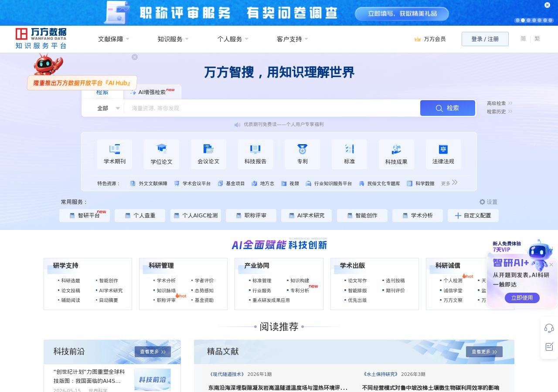This screenshot has height=392, width=558.
Task: Open 学者评价 under 科研管理
Action: click(x=204, y=280)
